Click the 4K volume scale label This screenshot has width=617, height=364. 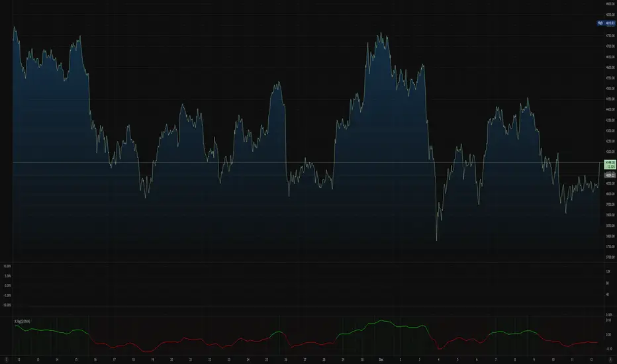coord(608,295)
